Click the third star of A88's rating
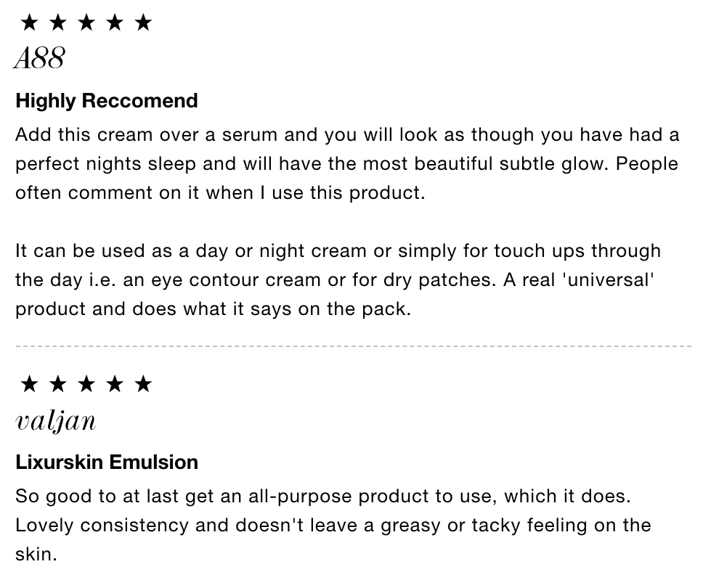Image resolution: width=703 pixels, height=588 pixels. (86, 23)
